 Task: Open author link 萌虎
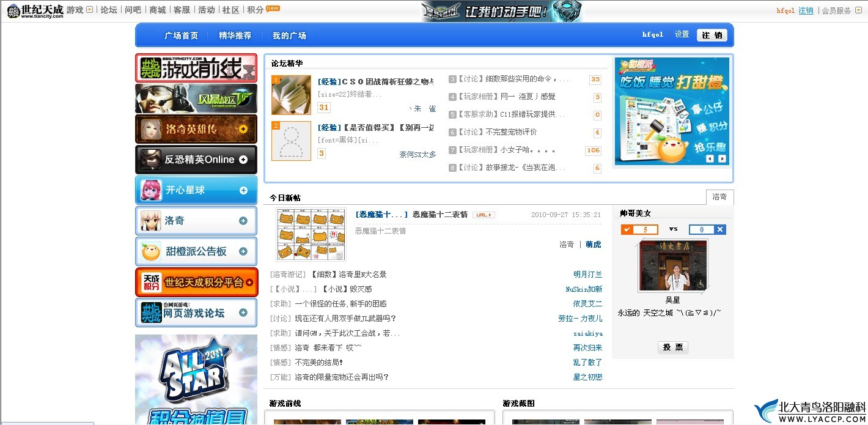coord(594,245)
